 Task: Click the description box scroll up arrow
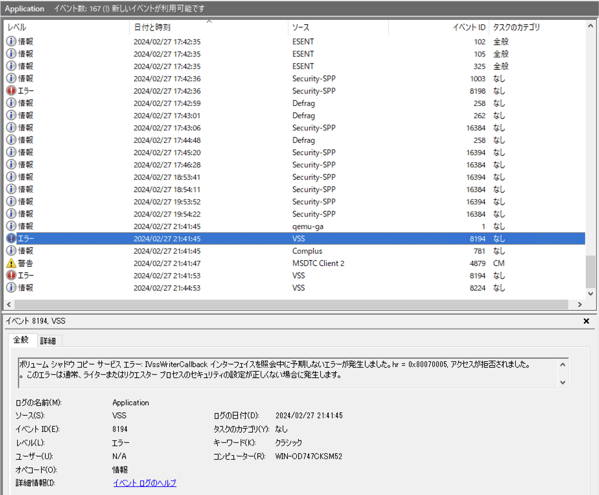coord(563,364)
